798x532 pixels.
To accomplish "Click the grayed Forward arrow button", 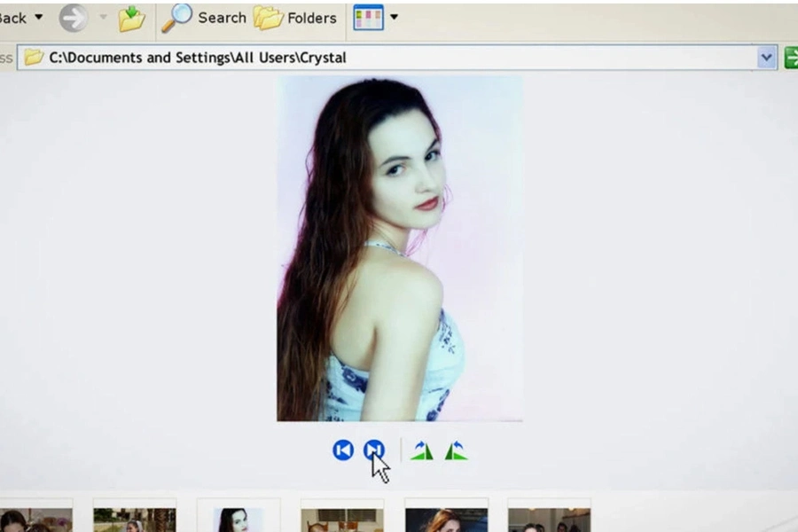I will click(74, 18).
